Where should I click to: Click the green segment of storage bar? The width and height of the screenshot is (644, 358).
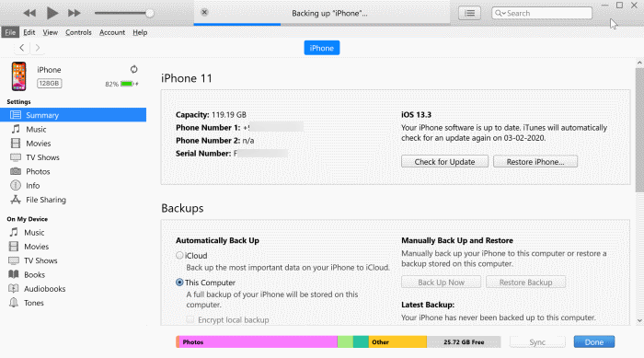point(345,342)
